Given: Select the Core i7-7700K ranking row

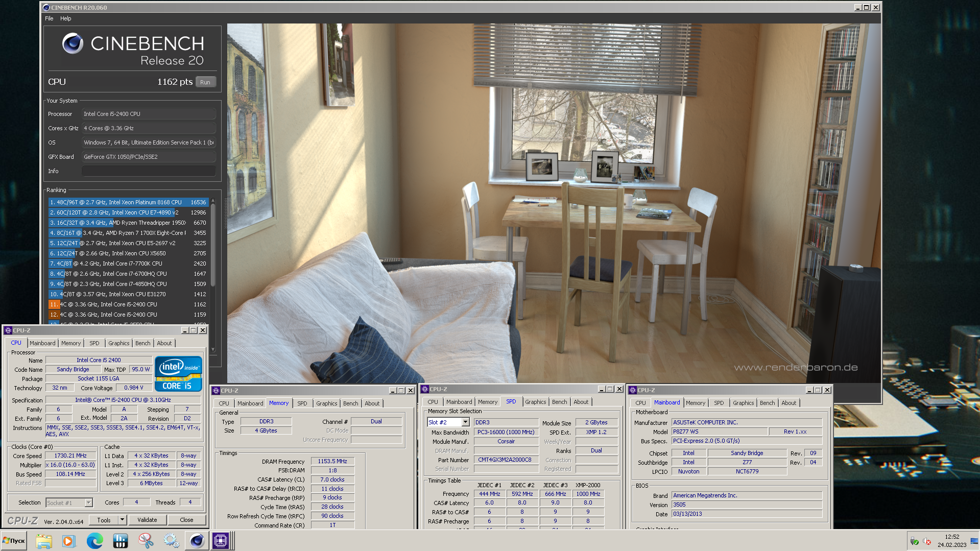Looking at the screenshot, I should click(128, 263).
